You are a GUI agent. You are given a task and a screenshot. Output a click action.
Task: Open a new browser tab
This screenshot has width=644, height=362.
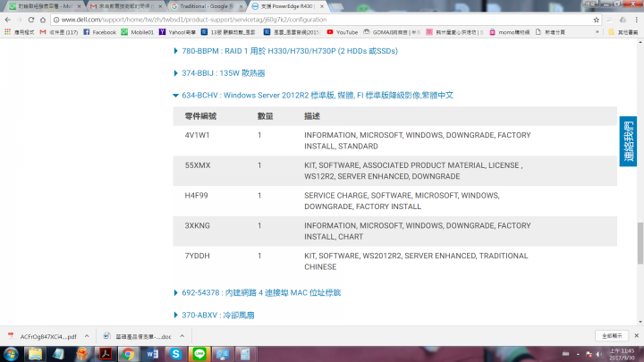click(x=336, y=6)
